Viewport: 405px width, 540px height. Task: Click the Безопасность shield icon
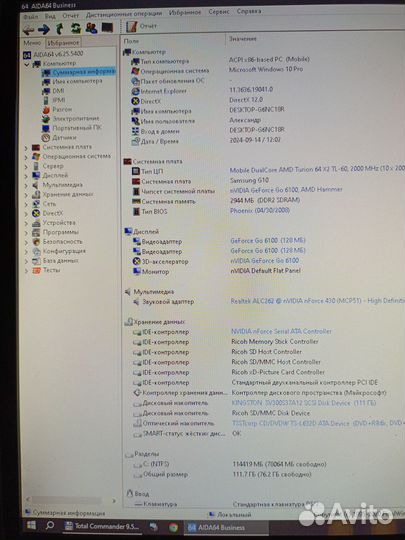[36, 242]
